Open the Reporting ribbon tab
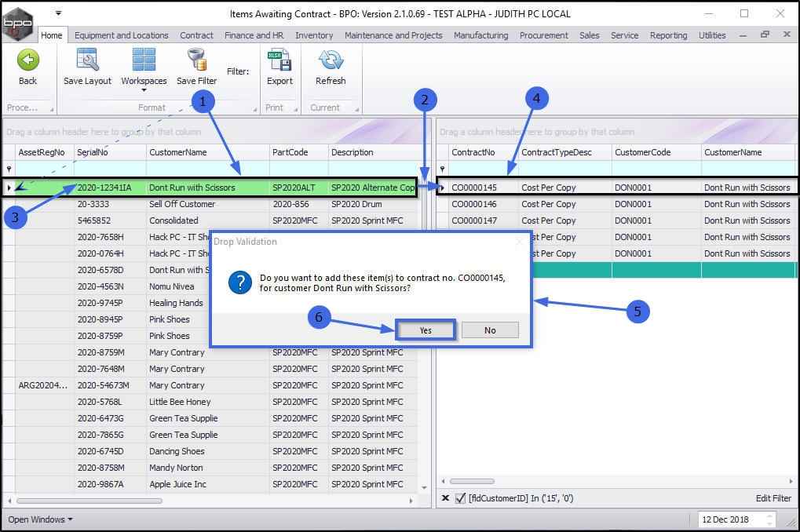The height and width of the screenshot is (532, 800). coord(668,35)
